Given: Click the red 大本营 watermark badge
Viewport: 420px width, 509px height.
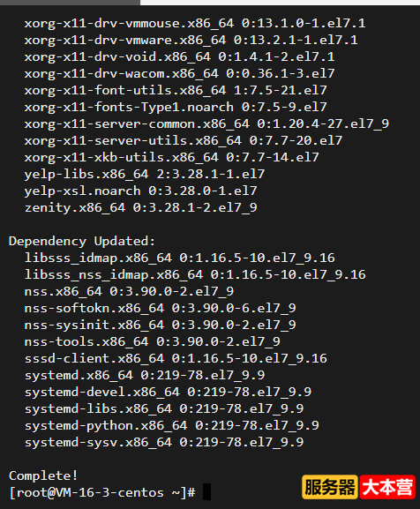Looking at the screenshot, I should point(387,487).
